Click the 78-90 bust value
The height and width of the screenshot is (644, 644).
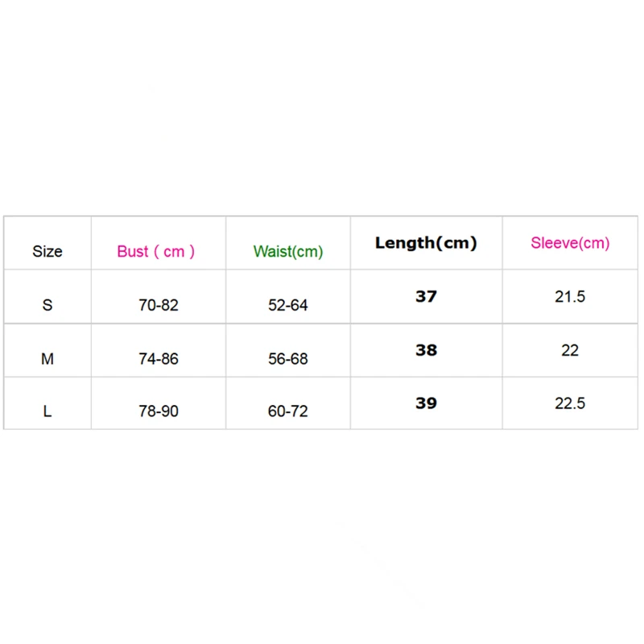tap(159, 411)
